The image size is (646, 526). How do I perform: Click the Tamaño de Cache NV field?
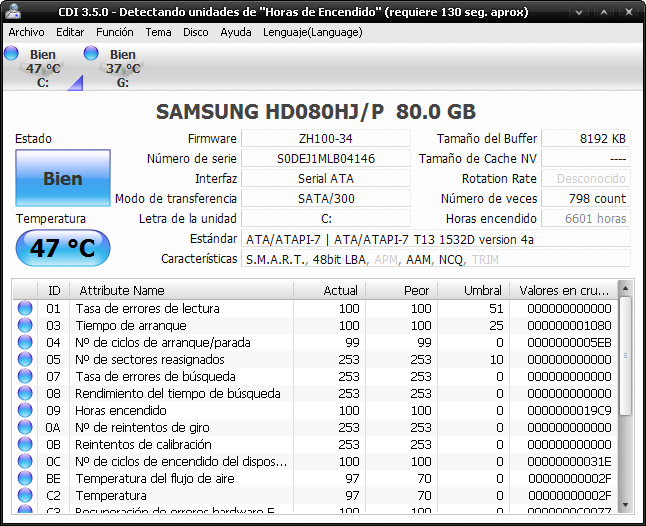pyautogui.click(x=585, y=159)
